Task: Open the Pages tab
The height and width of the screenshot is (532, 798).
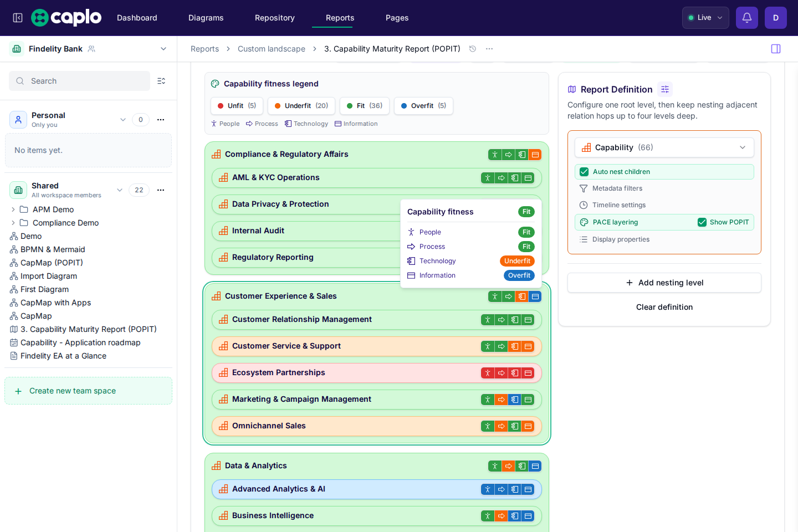Action: click(x=397, y=18)
